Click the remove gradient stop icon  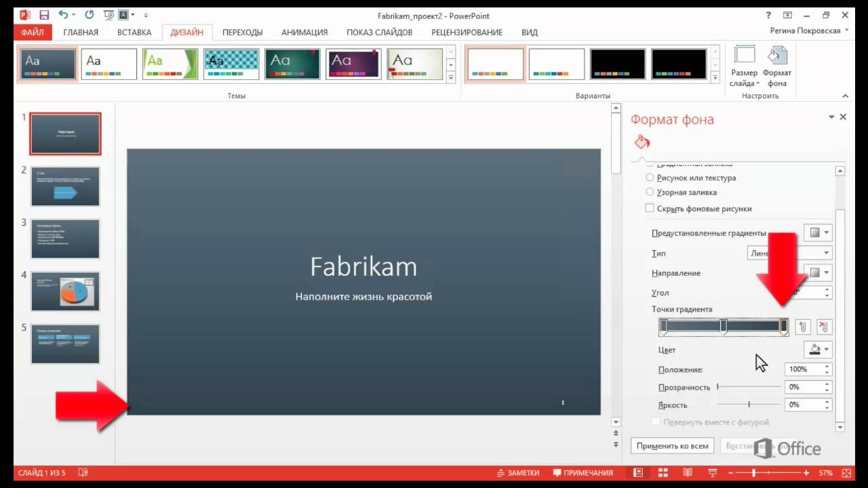[824, 327]
